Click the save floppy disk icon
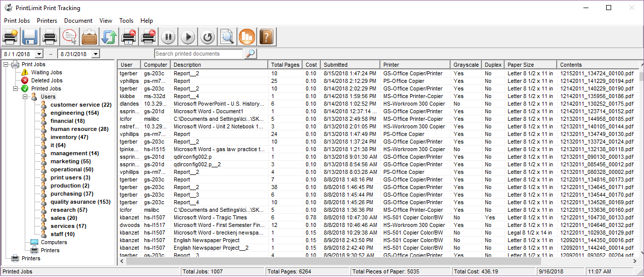Screen dimensions: 644x277 pyautogui.click(x=30, y=36)
